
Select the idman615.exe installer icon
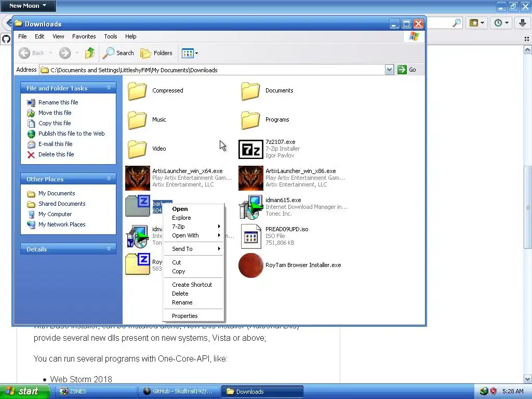pos(251,207)
